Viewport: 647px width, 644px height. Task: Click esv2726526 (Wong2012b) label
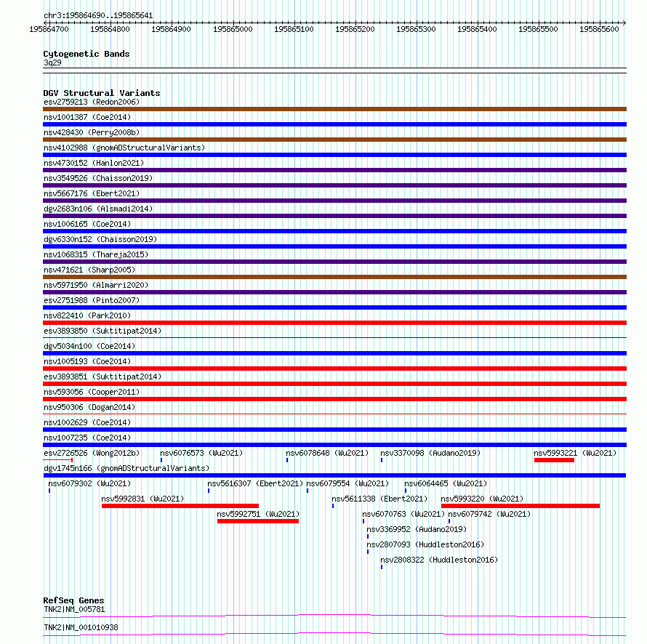click(92, 453)
